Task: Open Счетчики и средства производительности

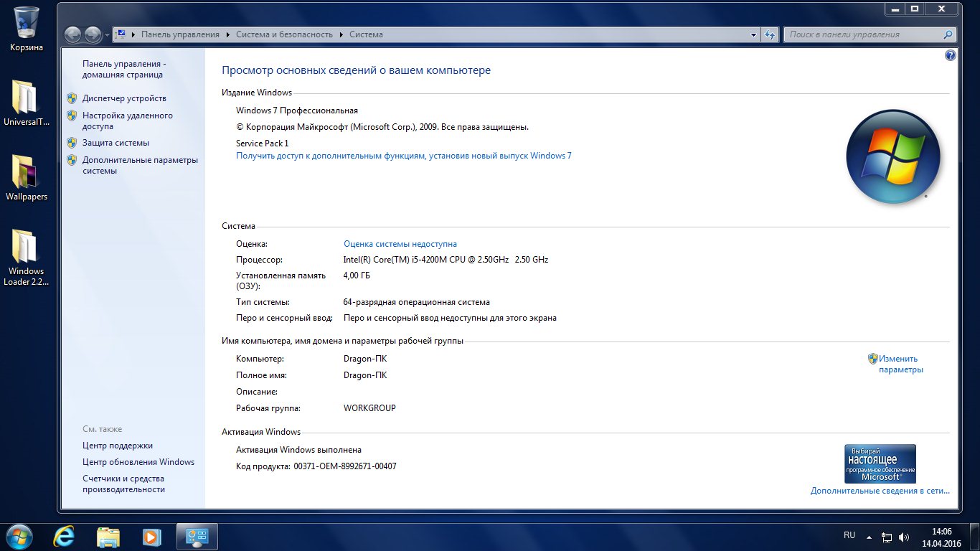Action: pos(123,484)
